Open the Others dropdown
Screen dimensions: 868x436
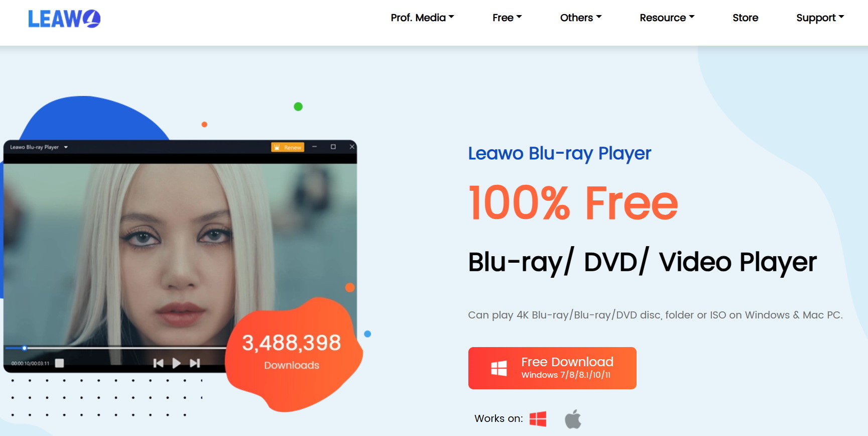point(581,18)
